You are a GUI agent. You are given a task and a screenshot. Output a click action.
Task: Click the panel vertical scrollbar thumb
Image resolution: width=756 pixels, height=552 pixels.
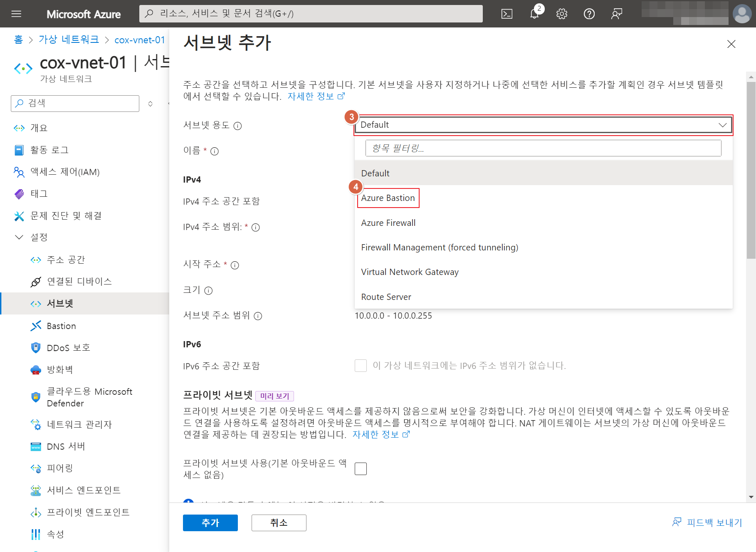751,170
